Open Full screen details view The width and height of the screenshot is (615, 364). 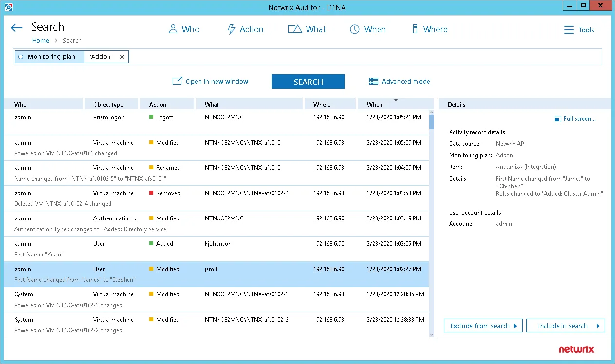click(575, 119)
